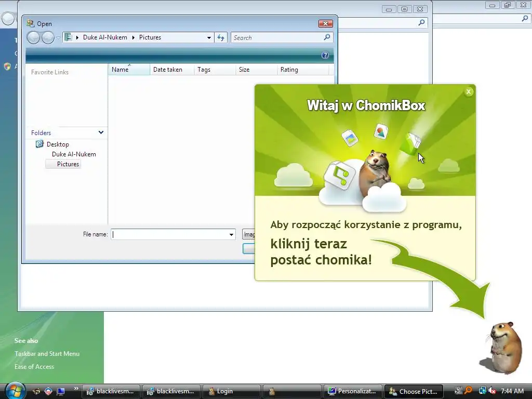Click Pictures in the address breadcrumb
The width and height of the screenshot is (532, 399).
(150, 37)
